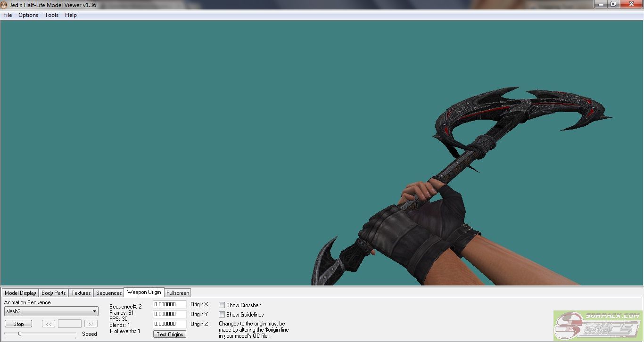Enable the Show Guidelines checkbox
Image resolution: width=644 pixels, height=342 pixels.
point(222,315)
